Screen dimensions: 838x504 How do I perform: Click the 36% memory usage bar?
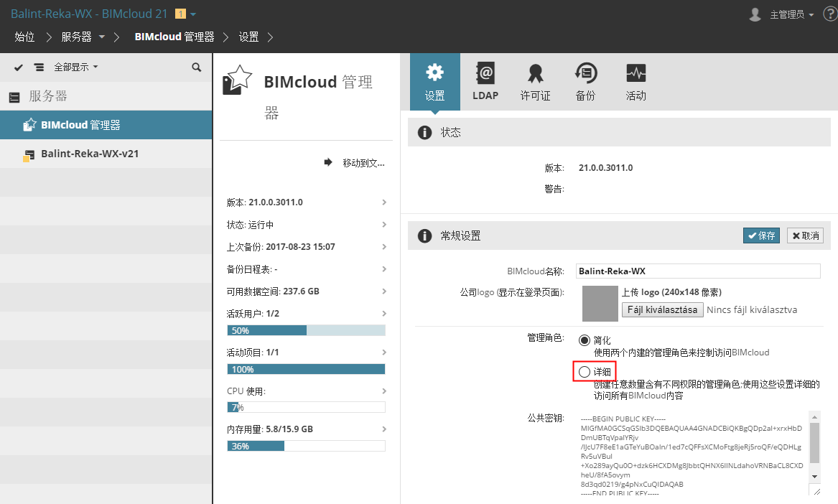306,446
